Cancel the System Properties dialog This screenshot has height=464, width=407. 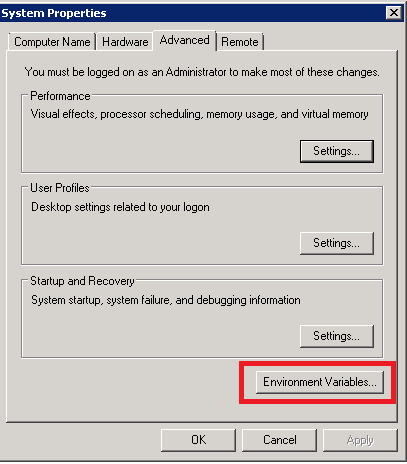(279, 440)
